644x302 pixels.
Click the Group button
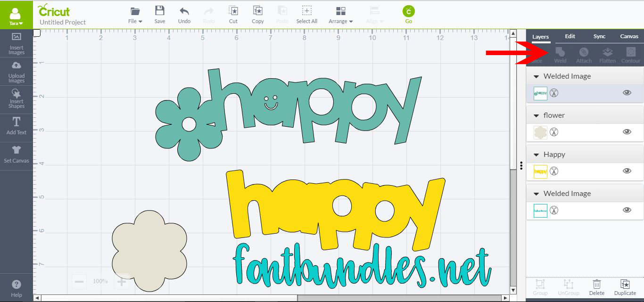(540, 287)
